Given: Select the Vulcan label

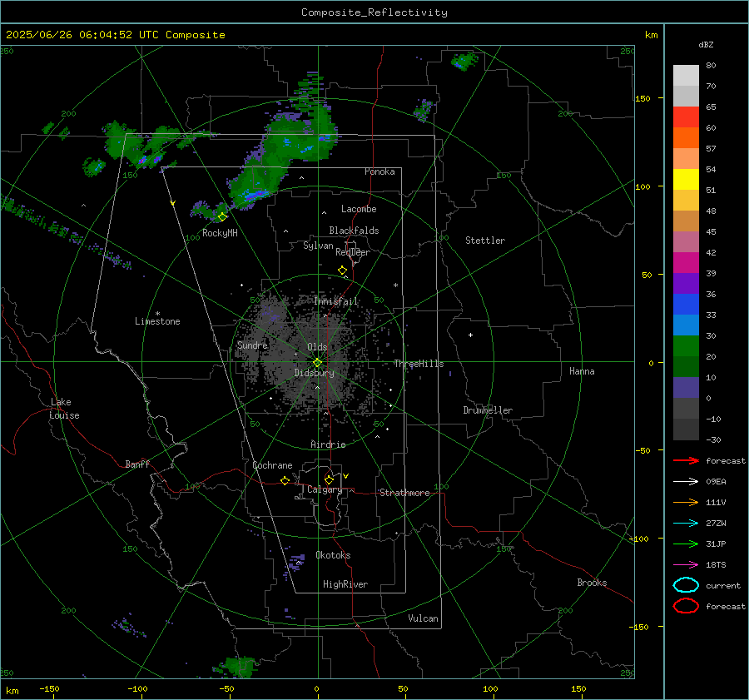Looking at the screenshot, I should [x=423, y=618].
